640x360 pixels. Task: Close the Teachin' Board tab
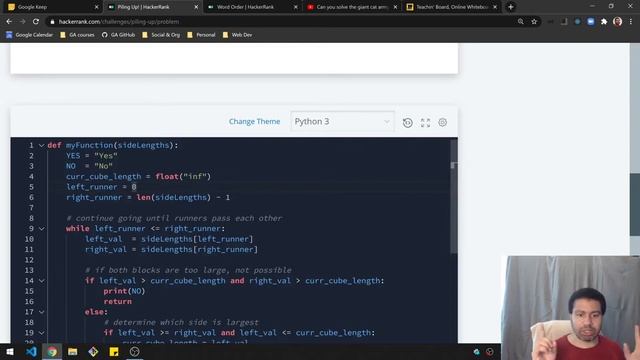pos(495,7)
